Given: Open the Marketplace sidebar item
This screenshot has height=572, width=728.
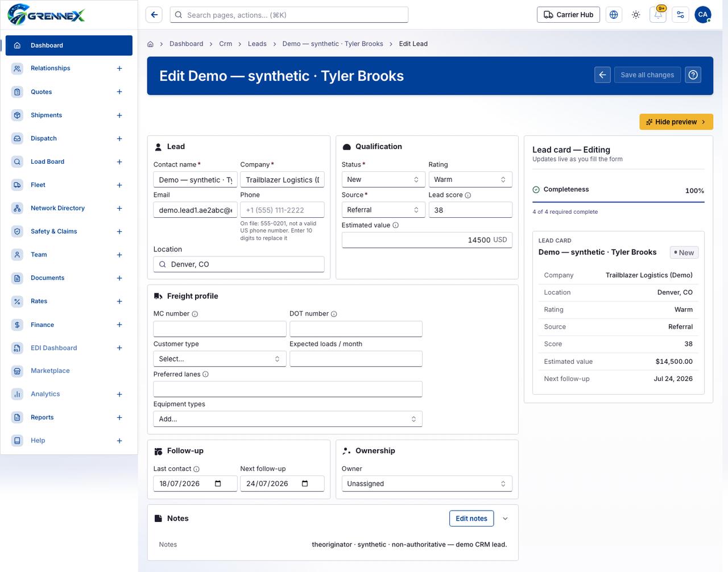Looking at the screenshot, I should (x=69, y=371).
